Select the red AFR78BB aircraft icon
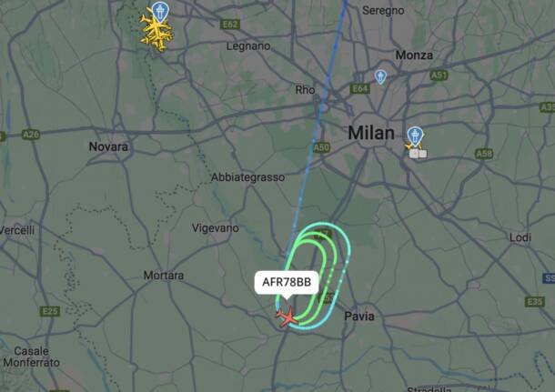The image size is (555, 392). [x=288, y=317]
